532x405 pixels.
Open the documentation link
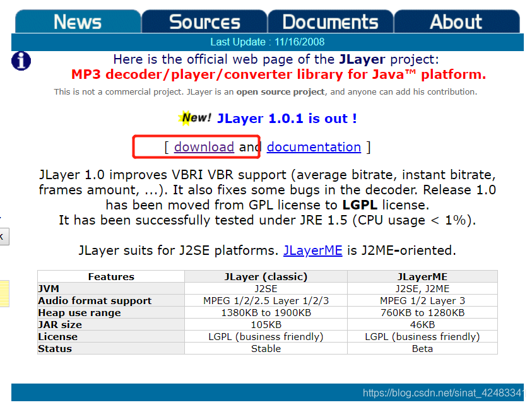coord(314,146)
